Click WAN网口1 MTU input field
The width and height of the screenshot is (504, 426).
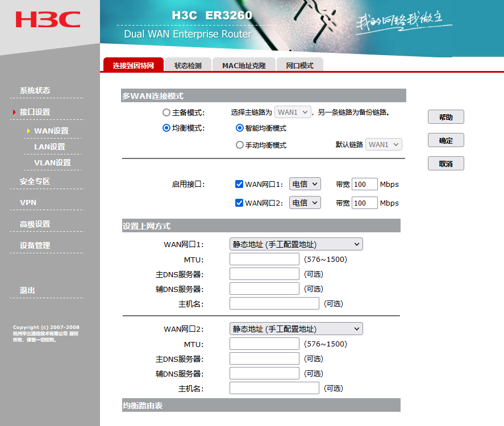click(x=264, y=259)
